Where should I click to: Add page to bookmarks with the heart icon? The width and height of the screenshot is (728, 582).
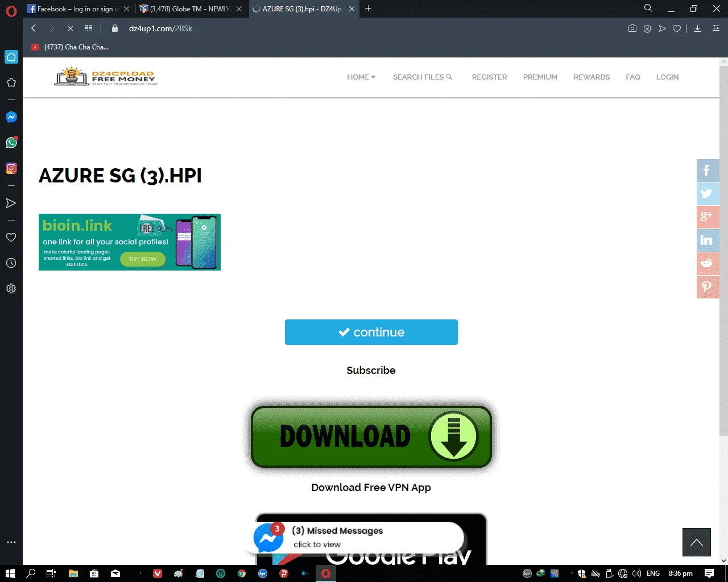(677, 28)
